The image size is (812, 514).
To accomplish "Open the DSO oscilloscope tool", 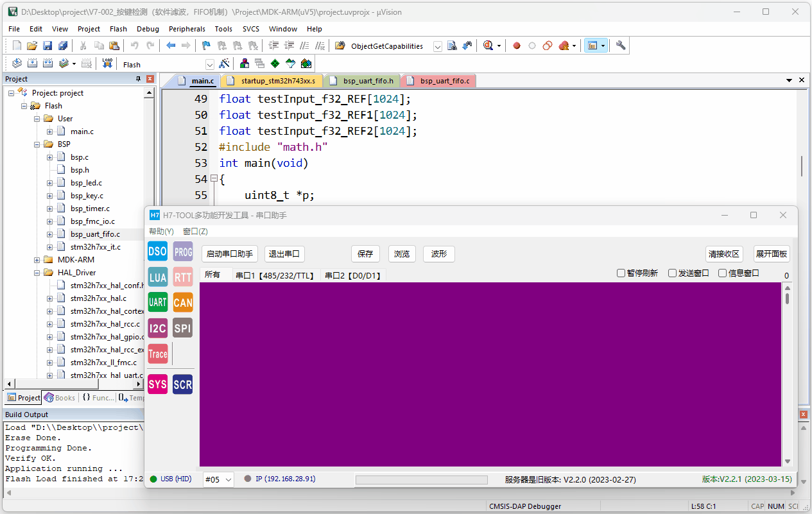I will (x=157, y=252).
